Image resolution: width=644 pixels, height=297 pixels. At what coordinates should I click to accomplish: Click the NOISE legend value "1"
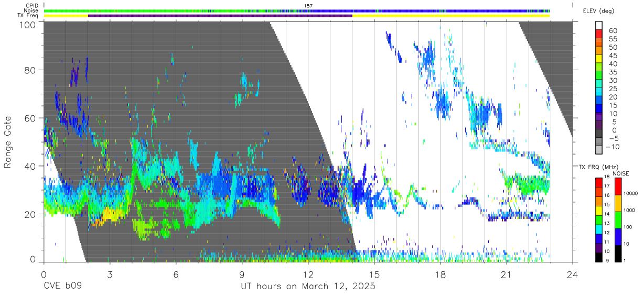click(626, 260)
